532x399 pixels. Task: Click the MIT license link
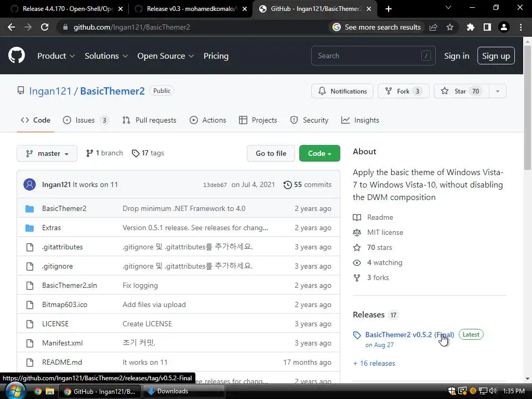tap(385, 232)
